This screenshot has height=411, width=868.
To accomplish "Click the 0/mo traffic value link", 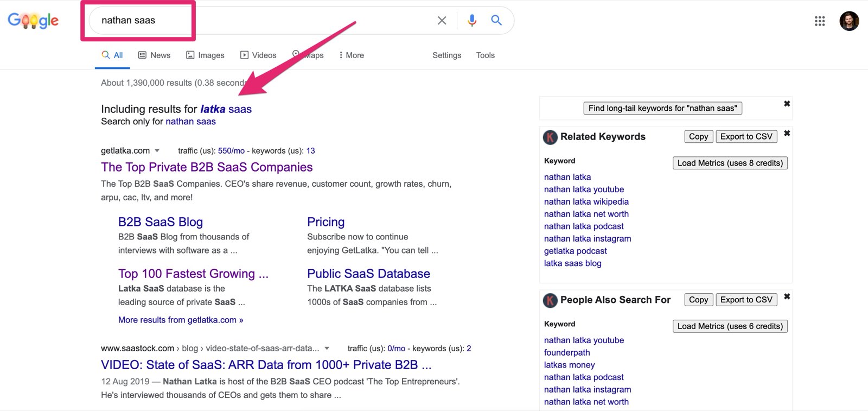I will point(396,349).
